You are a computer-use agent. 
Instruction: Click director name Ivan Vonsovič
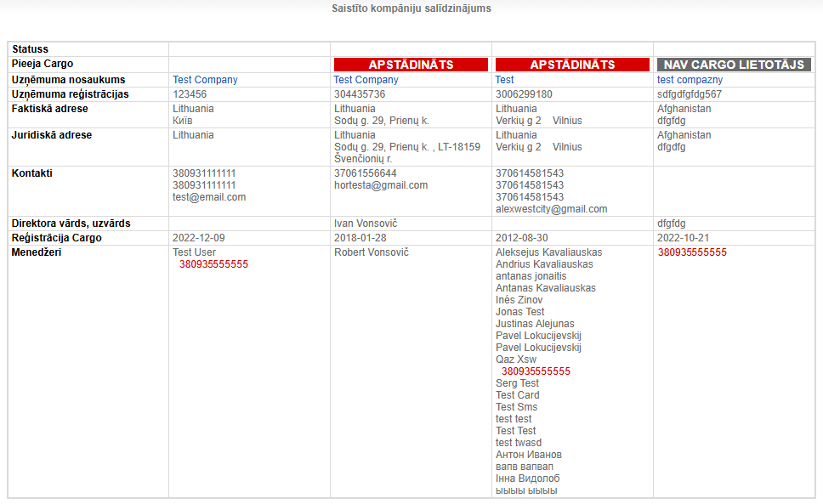point(366,224)
